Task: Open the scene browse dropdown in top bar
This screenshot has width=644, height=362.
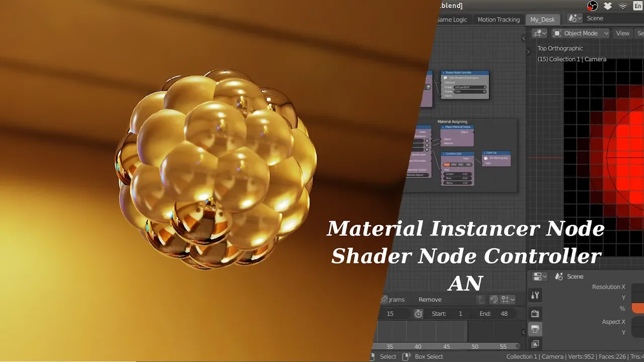Action: 575,18
